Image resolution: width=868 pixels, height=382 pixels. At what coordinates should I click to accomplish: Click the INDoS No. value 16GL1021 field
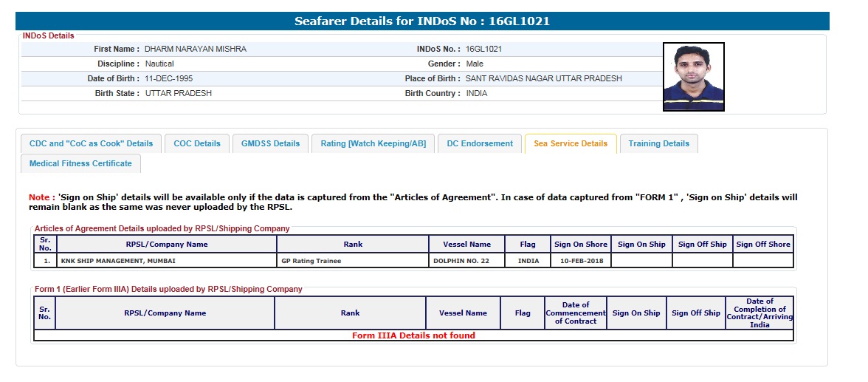[484, 49]
